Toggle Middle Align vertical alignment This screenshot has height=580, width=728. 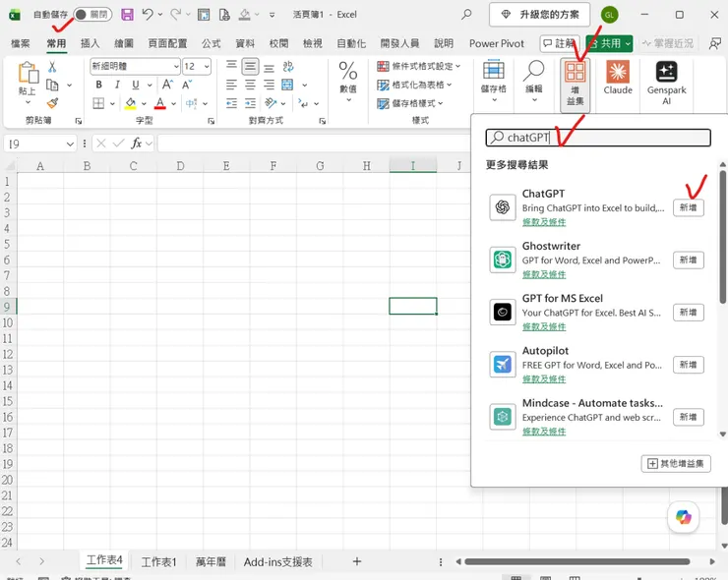coord(250,67)
